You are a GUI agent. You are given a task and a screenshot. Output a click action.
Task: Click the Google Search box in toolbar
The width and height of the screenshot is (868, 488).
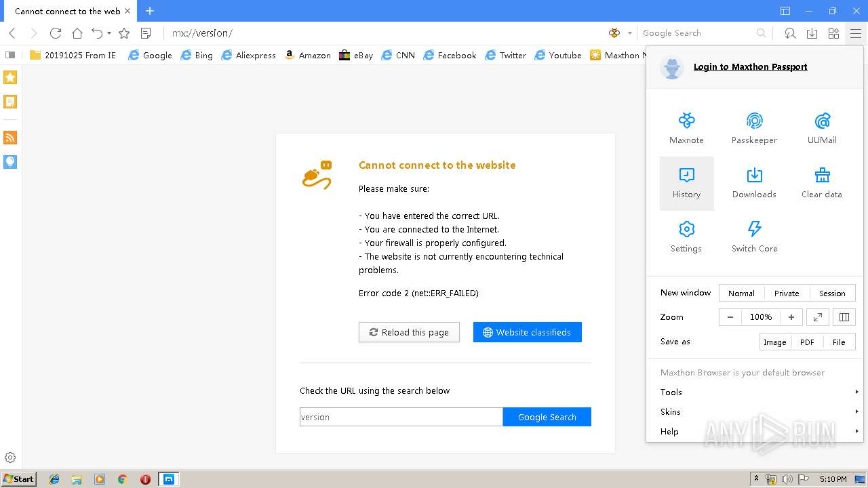(x=697, y=33)
